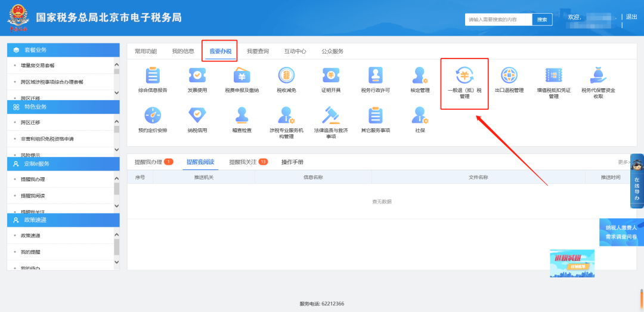Click 推送时间 column header
Screen dimensions: 644x312
click(611, 177)
